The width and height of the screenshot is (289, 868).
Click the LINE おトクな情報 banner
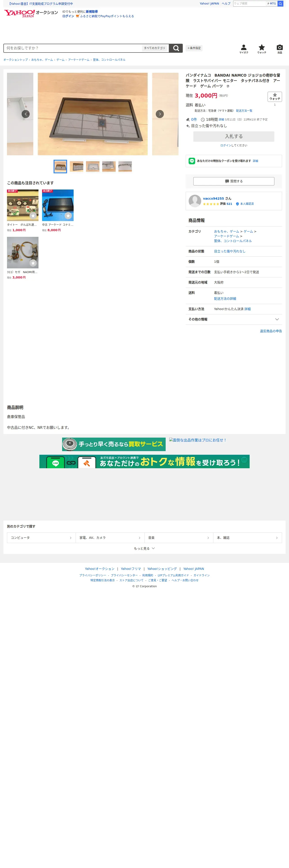(144, 462)
